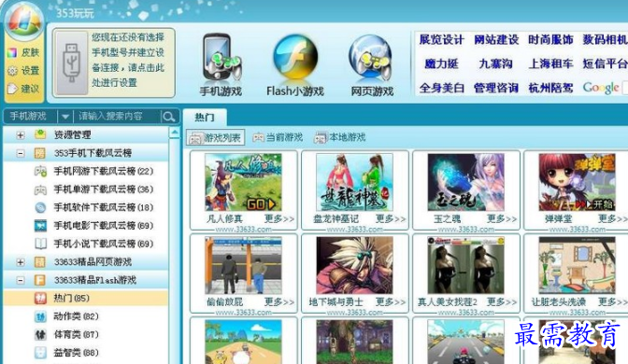
Task: Open 皮肤 skin settings
Action: point(24,52)
